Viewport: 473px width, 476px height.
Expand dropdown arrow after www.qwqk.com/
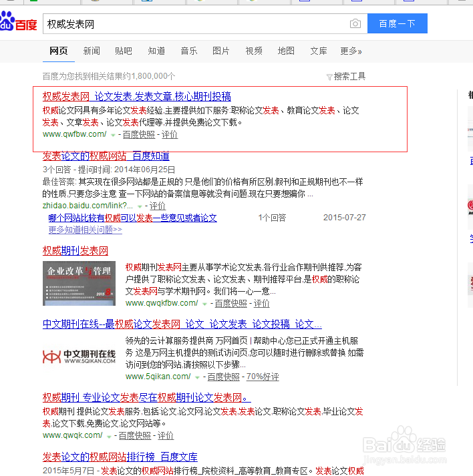click(x=109, y=437)
